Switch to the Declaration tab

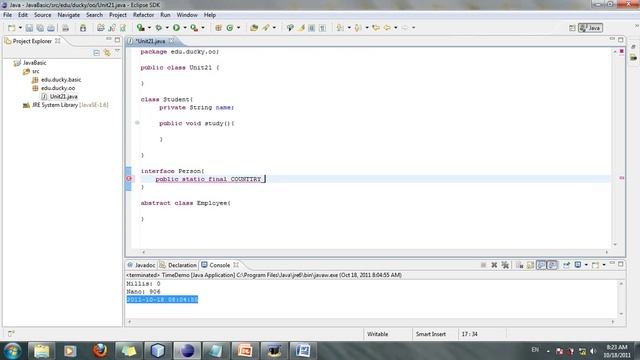pos(178,265)
